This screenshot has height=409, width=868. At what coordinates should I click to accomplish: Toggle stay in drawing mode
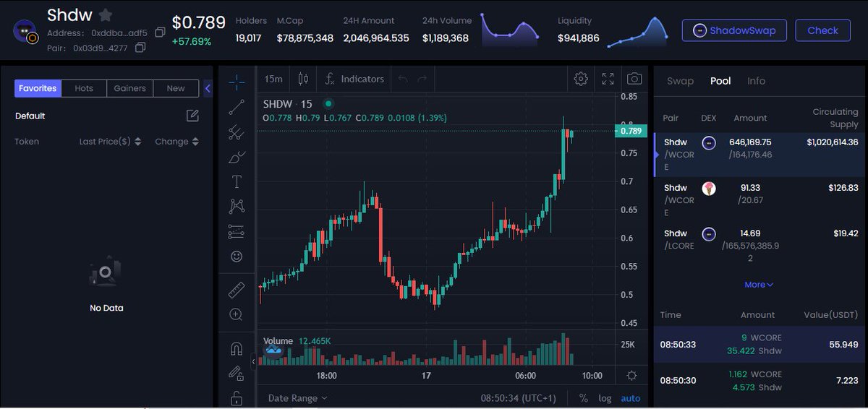(237, 373)
